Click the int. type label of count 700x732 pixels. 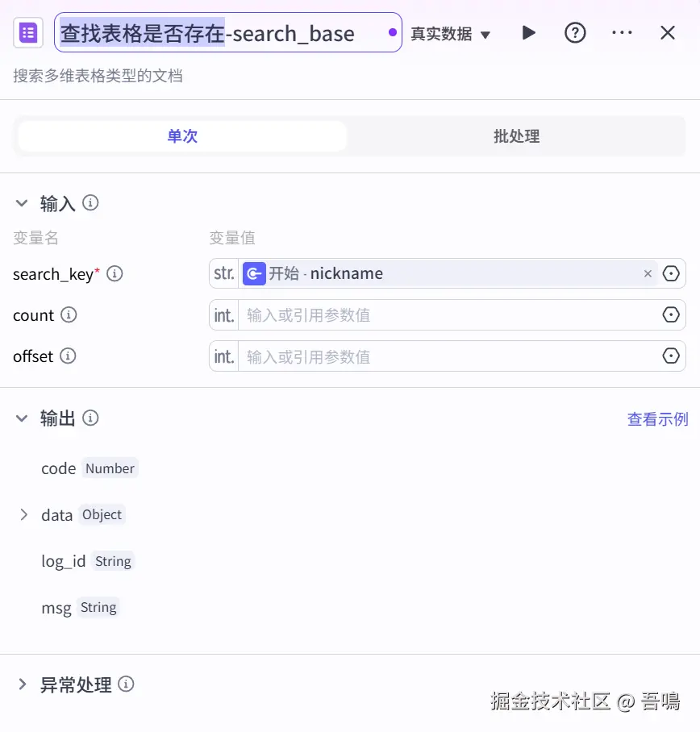pyautogui.click(x=224, y=315)
